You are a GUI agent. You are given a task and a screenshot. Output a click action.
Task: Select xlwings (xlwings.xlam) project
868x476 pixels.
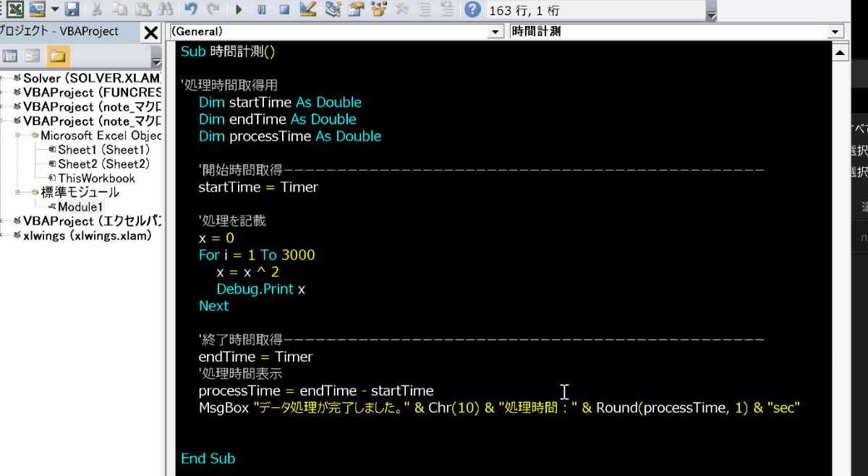click(x=87, y=235)
